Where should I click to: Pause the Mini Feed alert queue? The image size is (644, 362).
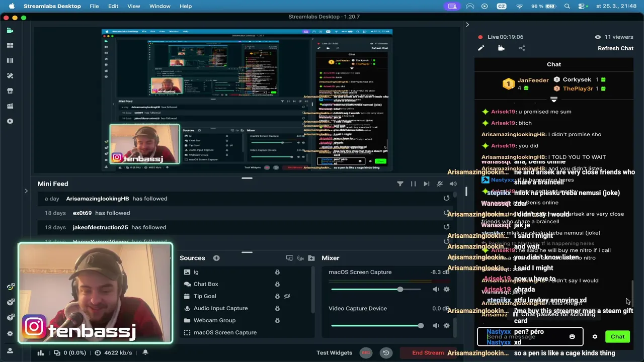pyautogui.click(x=413, y=184)
